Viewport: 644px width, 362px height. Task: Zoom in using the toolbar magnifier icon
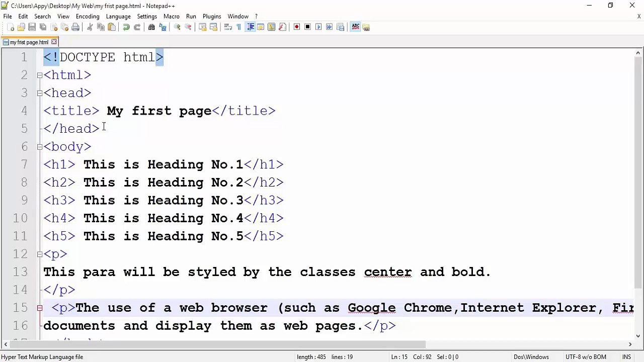pyautogui.click(x=177, y=27)
